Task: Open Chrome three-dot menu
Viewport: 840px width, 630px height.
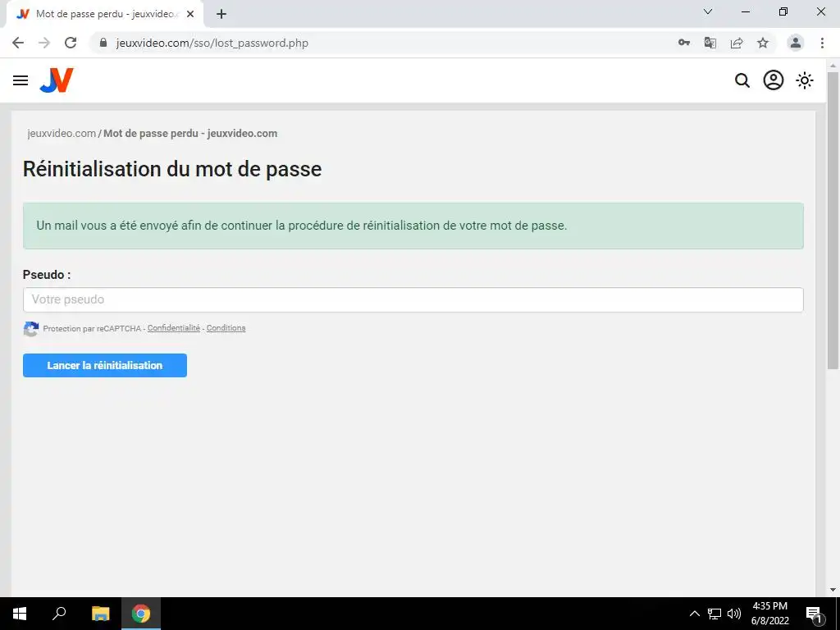Action: click(822, 43)
